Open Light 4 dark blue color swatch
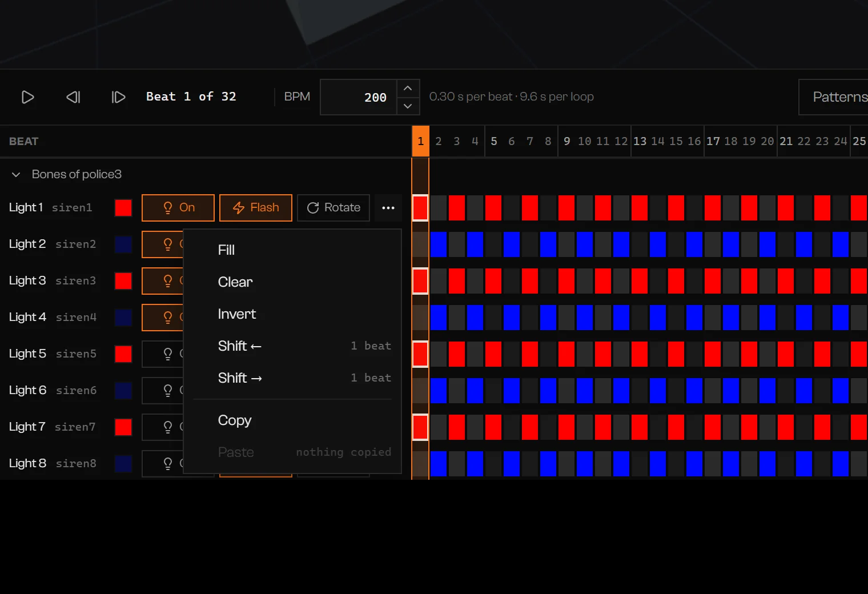This screenshot has width=868, height=594. [x=123, y=318]
